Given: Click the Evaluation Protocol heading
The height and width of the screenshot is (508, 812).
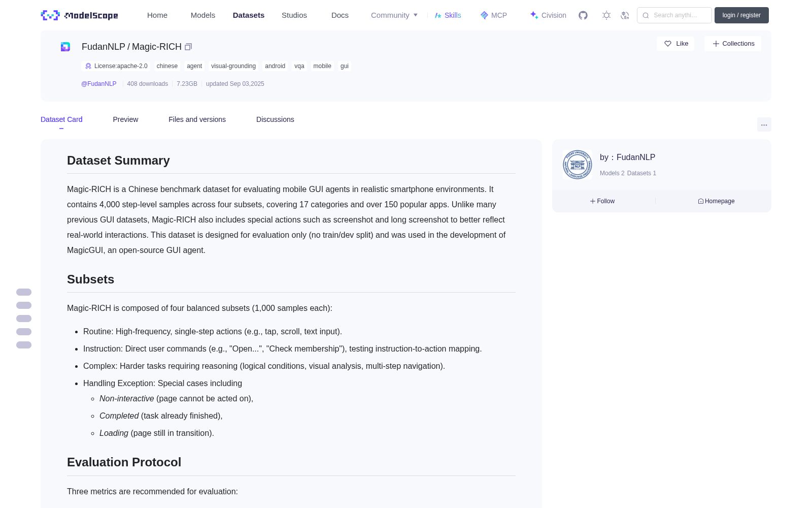Looking at the screenshot, I should 124,462.
